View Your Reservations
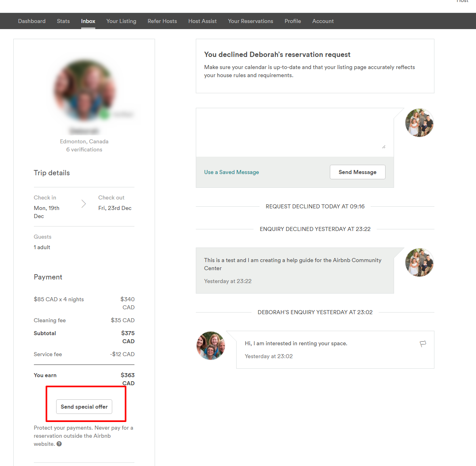This screenshot has width=476, height=466. (x=250, y=21)
